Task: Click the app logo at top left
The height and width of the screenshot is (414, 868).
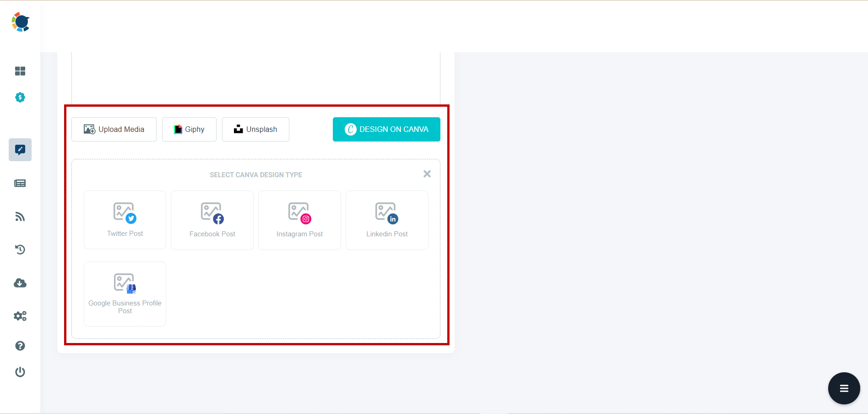Action: point(20,22)
